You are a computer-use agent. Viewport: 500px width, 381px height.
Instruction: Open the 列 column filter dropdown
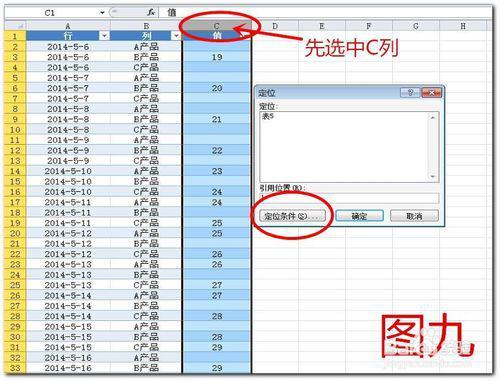[176, 36]
